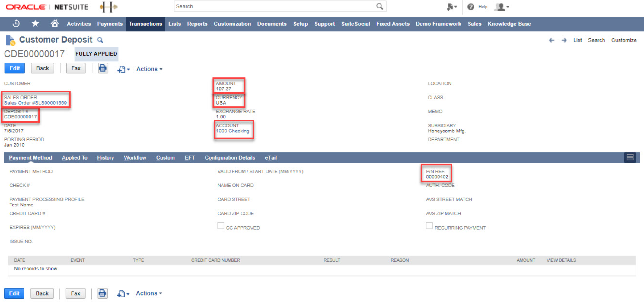This screenshot has height=304, width=644.
Task: Click the Oracle NetSuite logo
Action: 47,7
